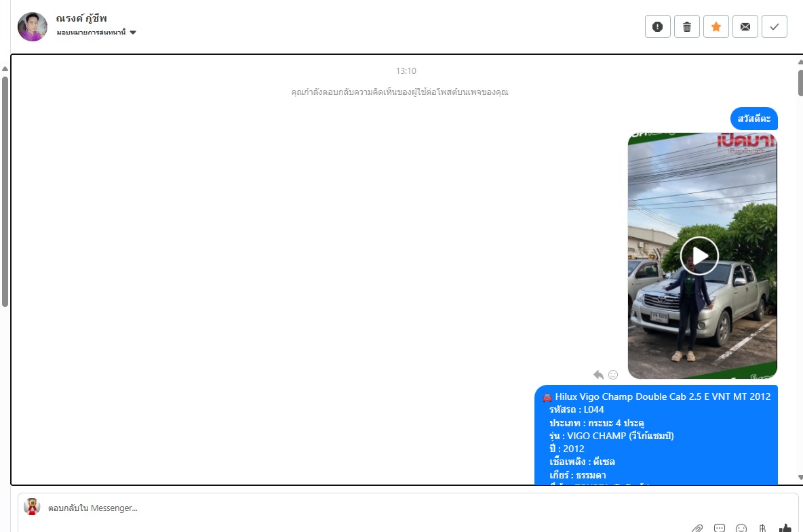Click the page avatar beside composer
The width and height of the screenshot is (803, 532).
point(32,506)
